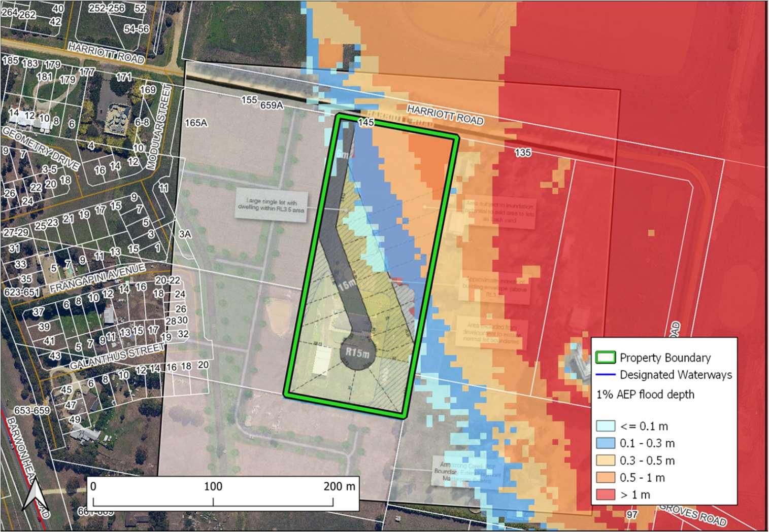The height and width of the screenshot is (532, 769).
Task: Click the '200 m' scale bar label
Action: click(x=340, y=486)
